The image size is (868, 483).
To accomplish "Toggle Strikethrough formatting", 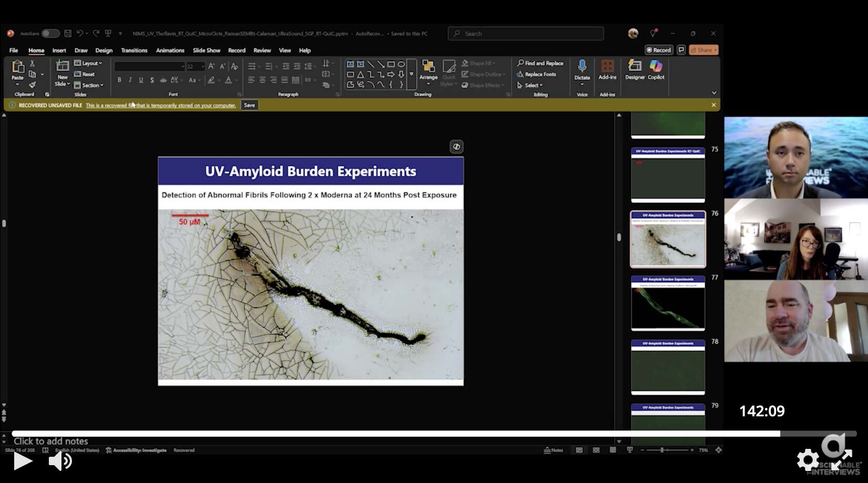I will (163, 80).
